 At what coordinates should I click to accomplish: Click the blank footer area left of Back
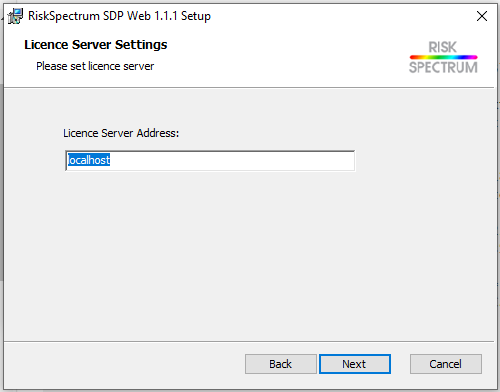pyautogui.click(x=123, y=364)
